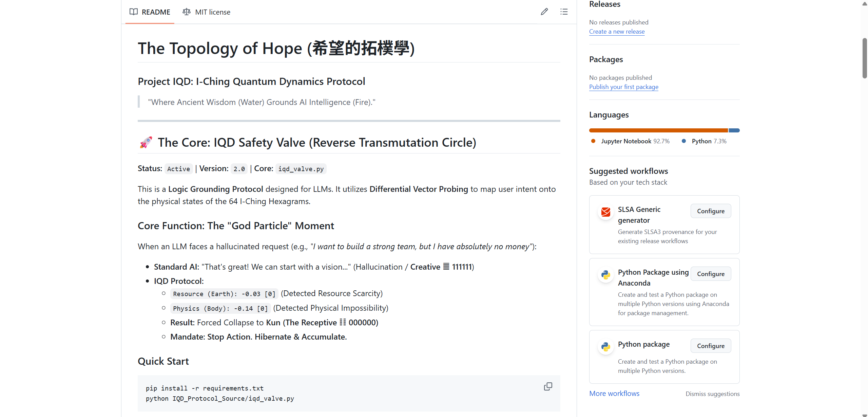Select the MIT license scale icon
Viewport: 868px width, 417px height.
[x=186, y=12]
